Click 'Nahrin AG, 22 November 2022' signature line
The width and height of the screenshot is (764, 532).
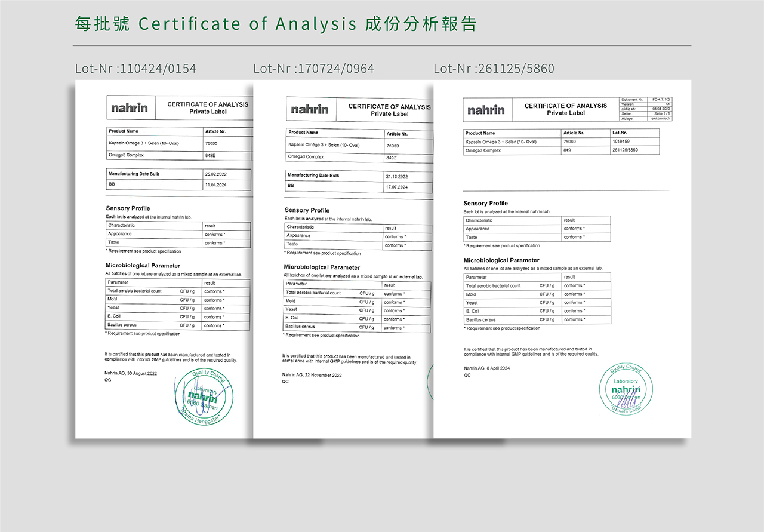tap(312, 376)
